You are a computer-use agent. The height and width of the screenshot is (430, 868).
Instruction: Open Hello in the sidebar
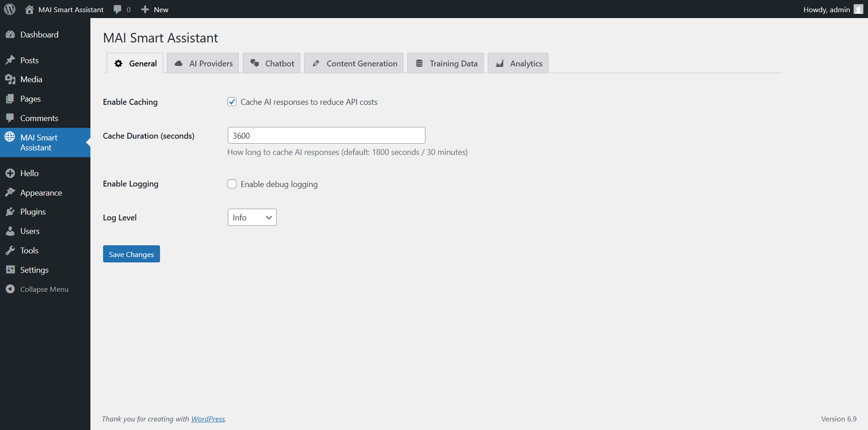point(45,173)
